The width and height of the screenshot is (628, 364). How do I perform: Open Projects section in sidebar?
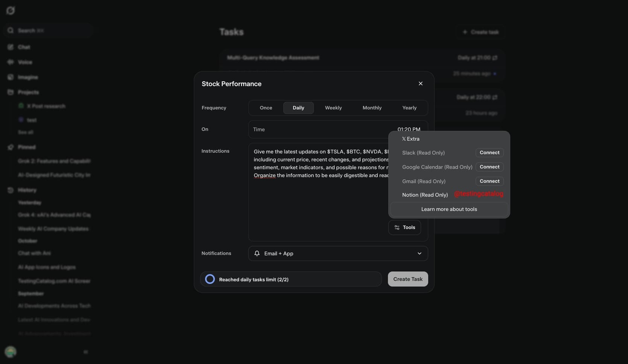28,92
